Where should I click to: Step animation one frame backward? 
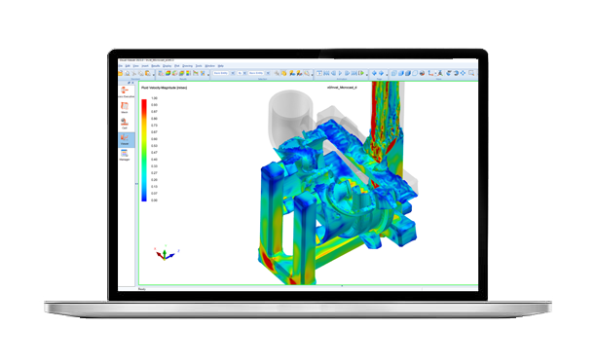click(333, 73)
